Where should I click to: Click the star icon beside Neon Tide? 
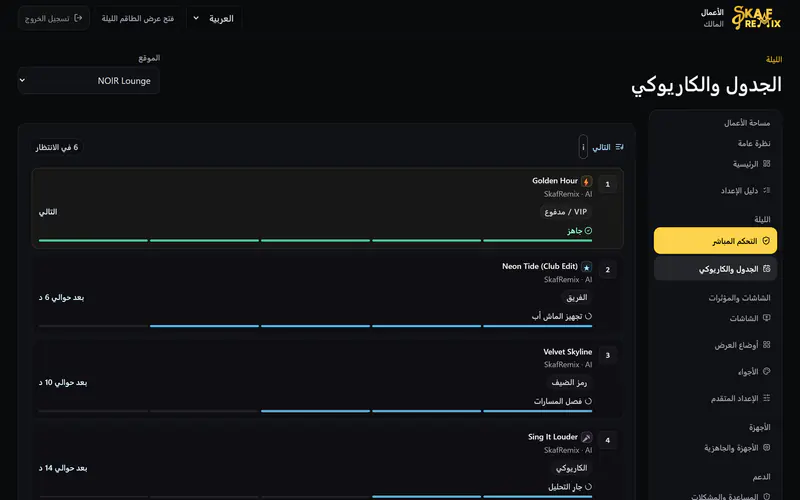pyautogui.click(x=587, y=267)
